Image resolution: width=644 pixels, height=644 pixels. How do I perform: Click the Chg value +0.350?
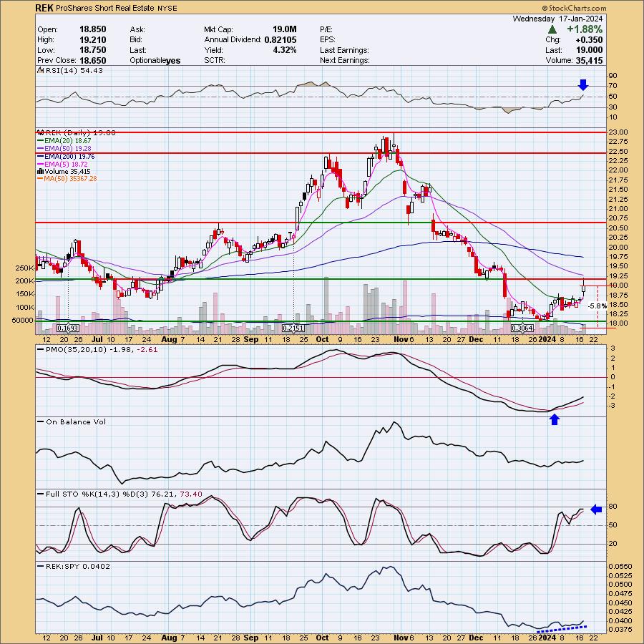pyautogui.click(x=589, y=39)
